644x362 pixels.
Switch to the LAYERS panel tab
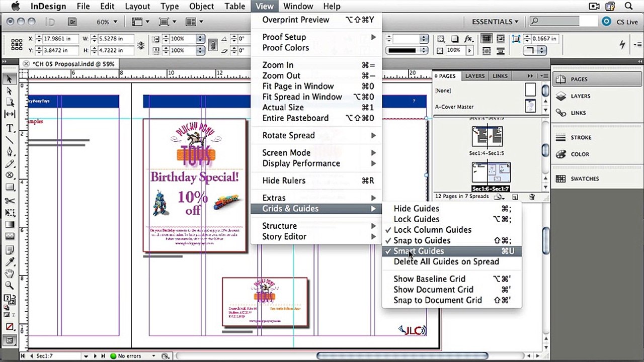point(475,76)
